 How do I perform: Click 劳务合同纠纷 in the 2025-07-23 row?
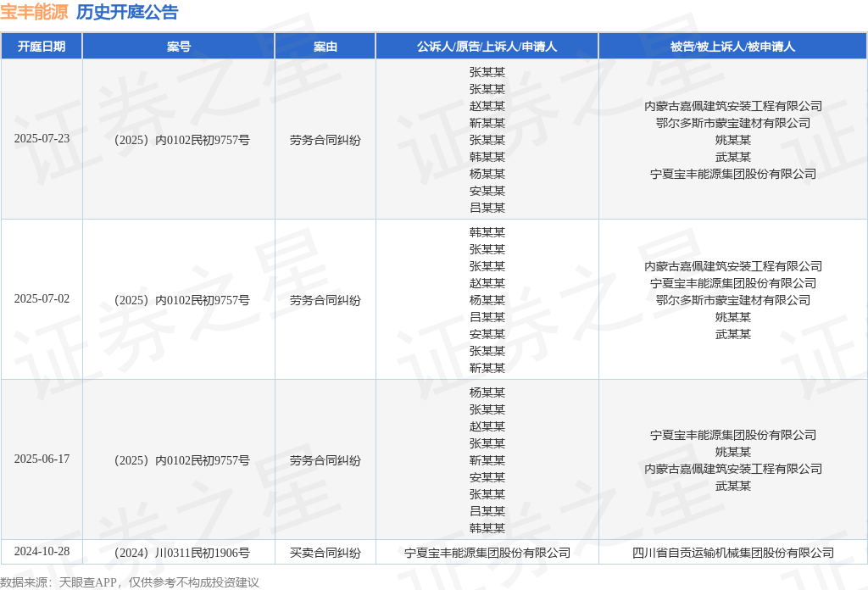[325, 140]
